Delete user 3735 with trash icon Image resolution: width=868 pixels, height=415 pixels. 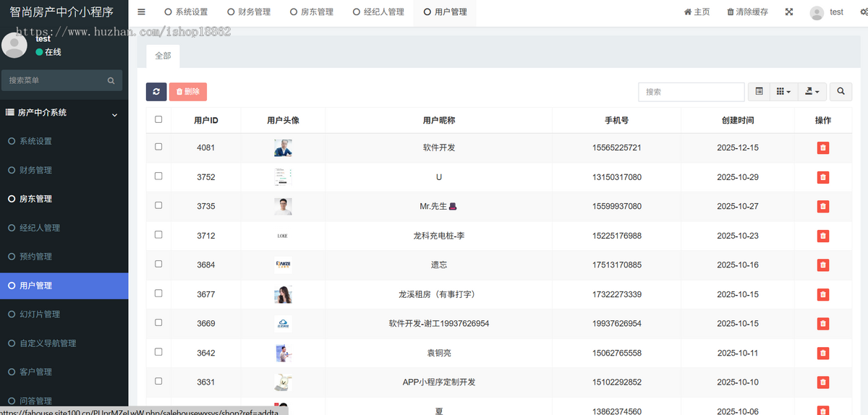[x=823, y=206]
